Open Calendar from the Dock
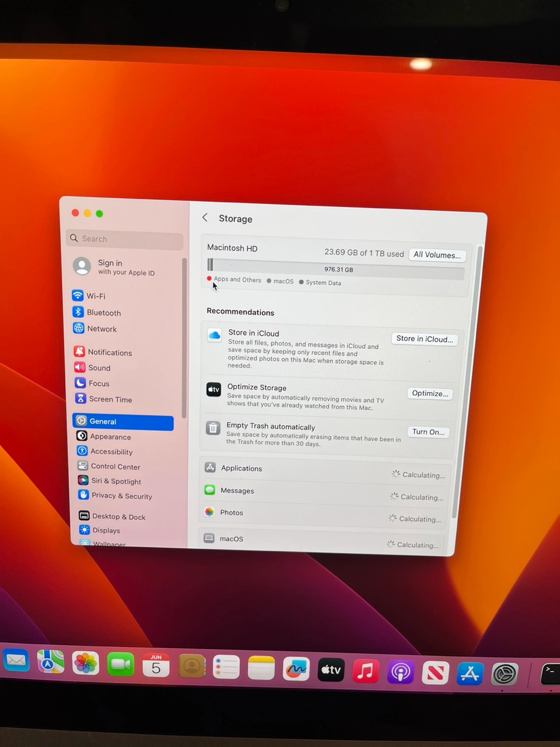The width and height of the screenshot is (560, 747). pos(156,666)
